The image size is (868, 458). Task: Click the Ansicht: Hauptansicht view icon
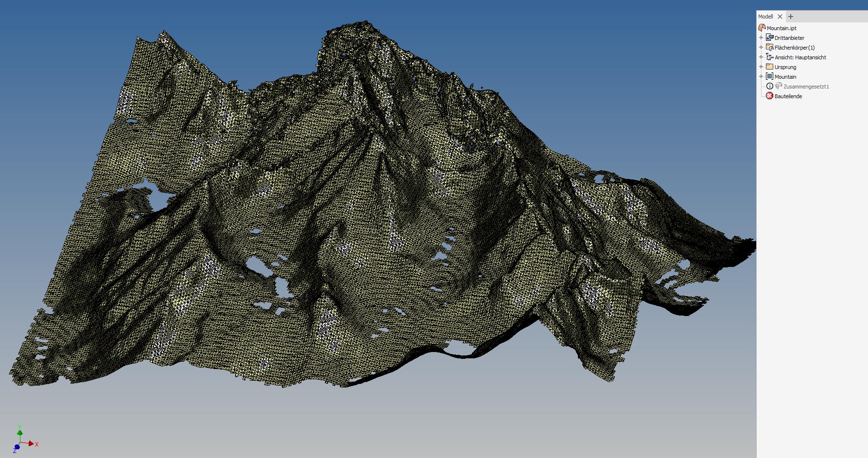[770, 57]
